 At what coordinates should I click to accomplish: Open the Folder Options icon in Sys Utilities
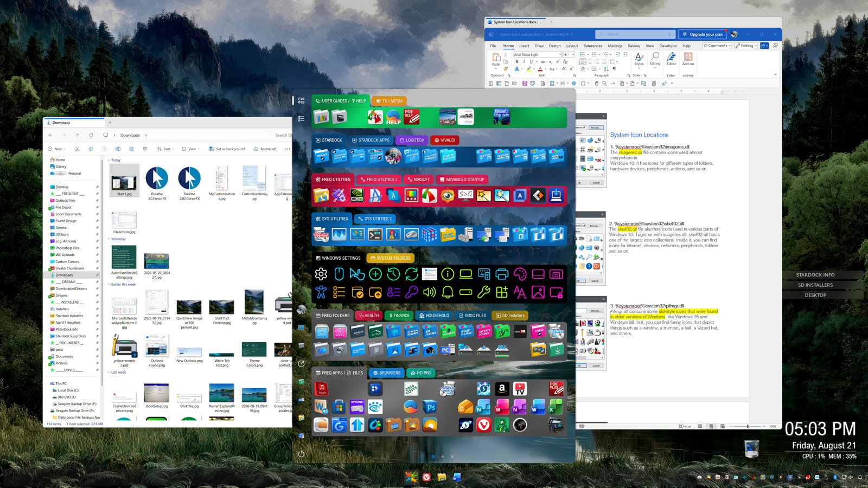[448, 235]
